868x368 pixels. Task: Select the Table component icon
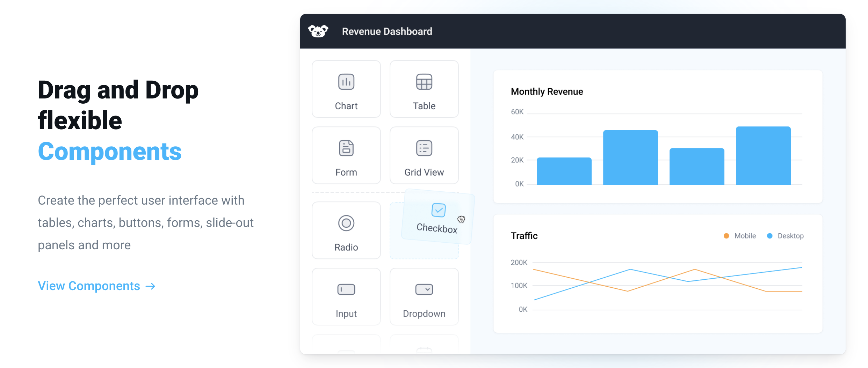pos(424,82)
